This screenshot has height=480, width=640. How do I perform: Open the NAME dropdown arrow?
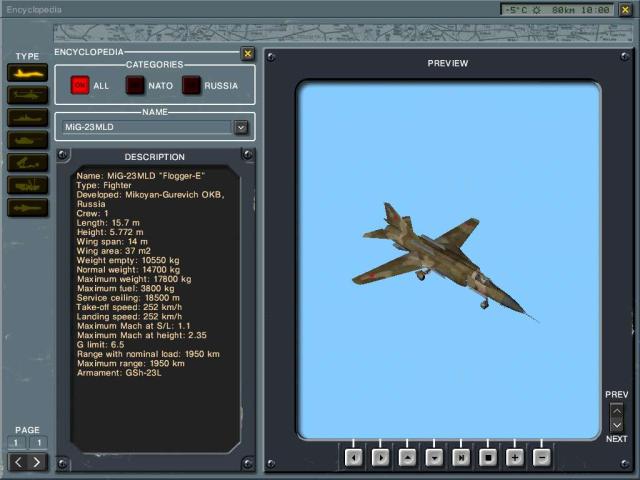point(241,127)
